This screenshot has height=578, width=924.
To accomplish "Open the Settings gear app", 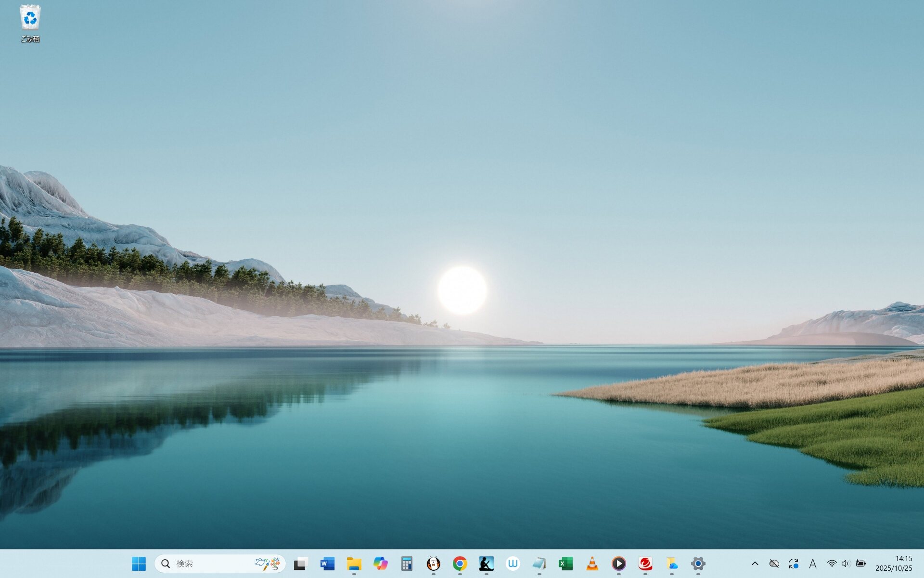I will tap(698, 564).
